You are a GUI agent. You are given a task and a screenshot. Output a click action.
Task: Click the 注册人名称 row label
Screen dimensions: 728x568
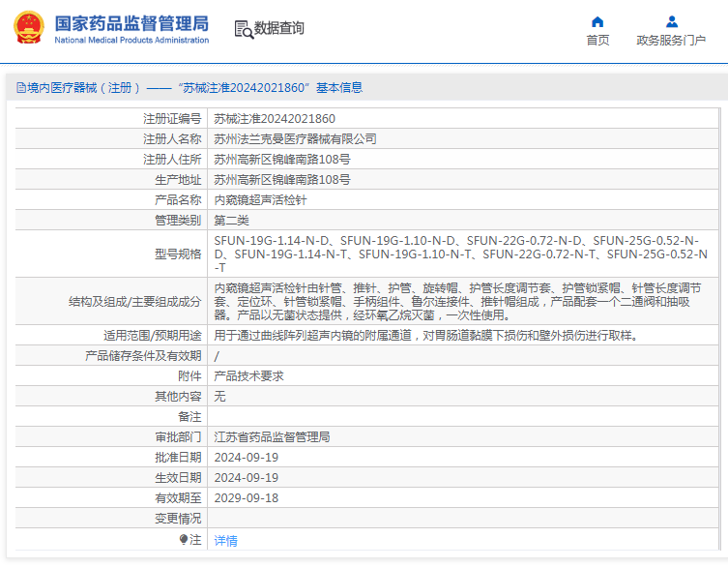click(x=172, y=139)
